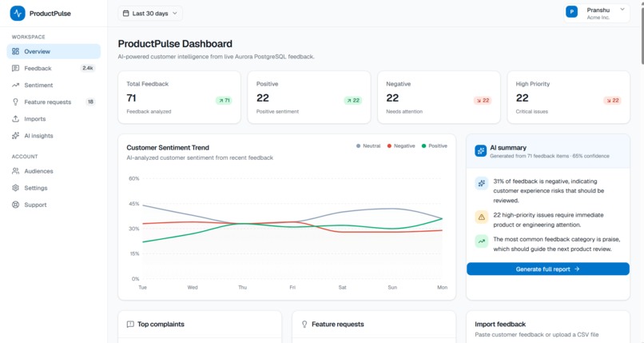Click the sparkle icon beside 31% negative insight
This screenshot has width=644, height=343.
(481, 183)
